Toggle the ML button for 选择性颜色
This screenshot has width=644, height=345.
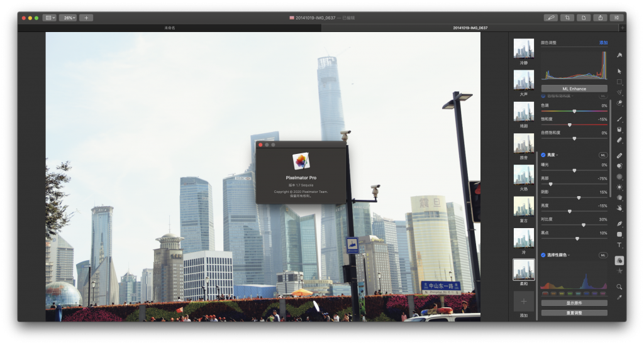click(602, 255)
